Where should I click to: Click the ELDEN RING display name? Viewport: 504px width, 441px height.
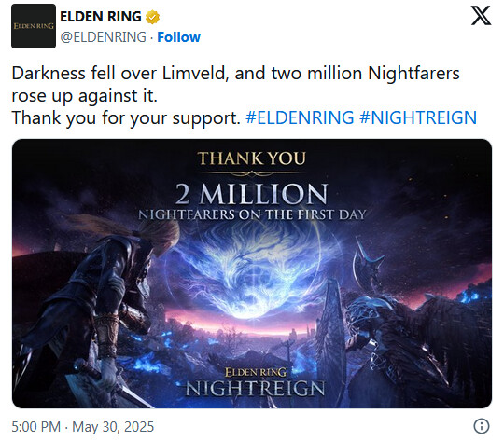click(101, 17)
